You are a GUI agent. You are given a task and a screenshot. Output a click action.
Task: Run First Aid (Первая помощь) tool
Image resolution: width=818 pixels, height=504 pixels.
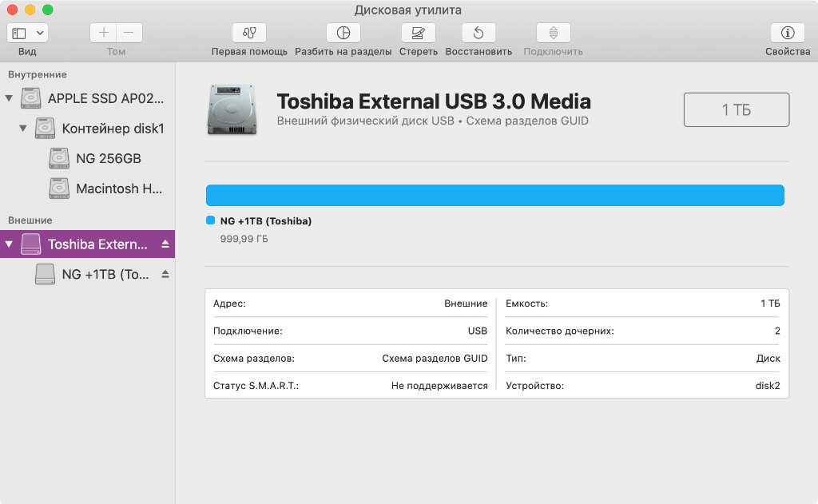coord(249,33)
